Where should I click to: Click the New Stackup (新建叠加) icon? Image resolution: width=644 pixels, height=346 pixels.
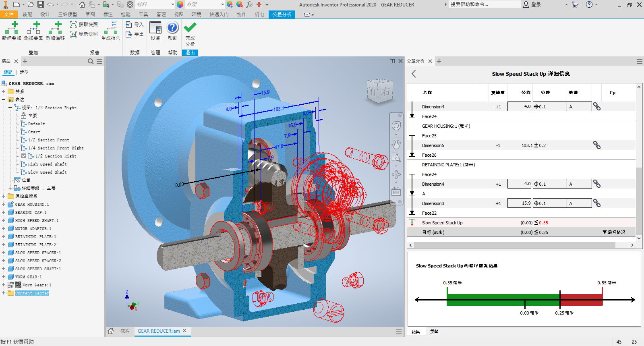tap(12, 27)
